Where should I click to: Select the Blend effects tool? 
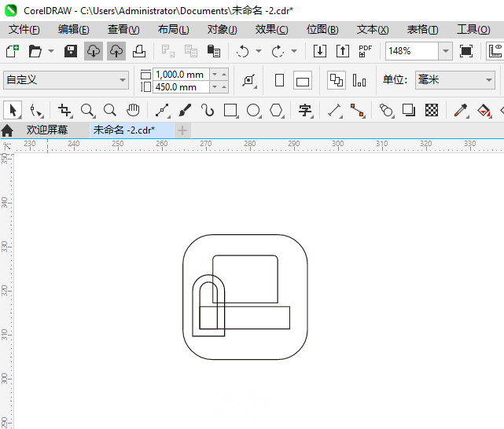point(386,111)
